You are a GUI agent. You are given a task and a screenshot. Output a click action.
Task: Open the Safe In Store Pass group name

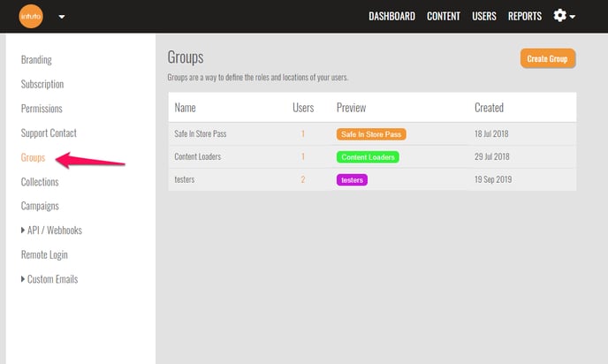tap(200, 133)
